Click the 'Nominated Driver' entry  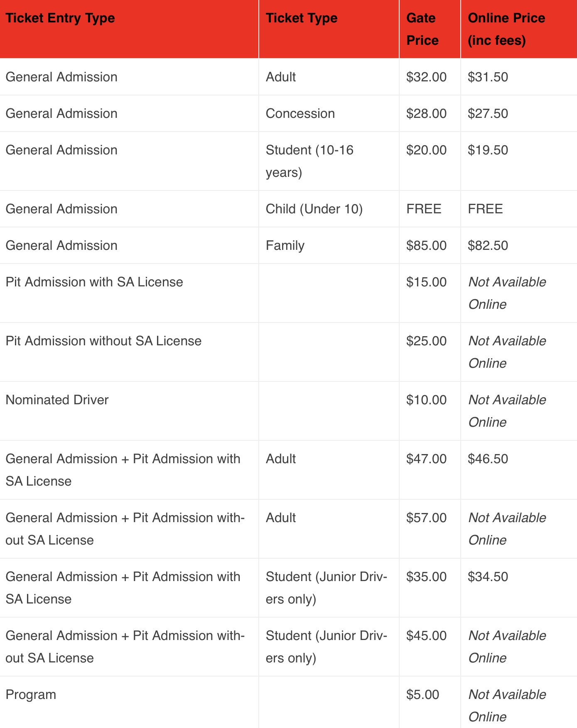(x=57, y=400)
